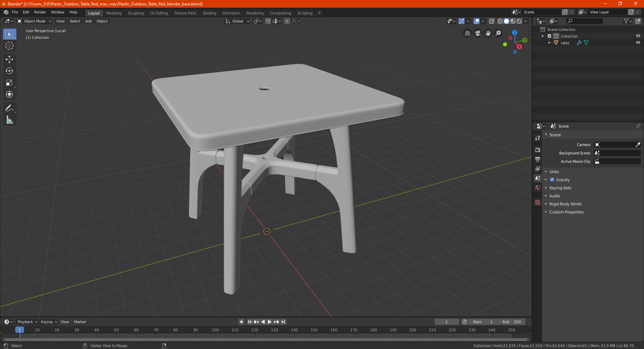This screenshot has width=644, height=349.
Task: Expand the Units panel
Action: [x=554, y=172]
